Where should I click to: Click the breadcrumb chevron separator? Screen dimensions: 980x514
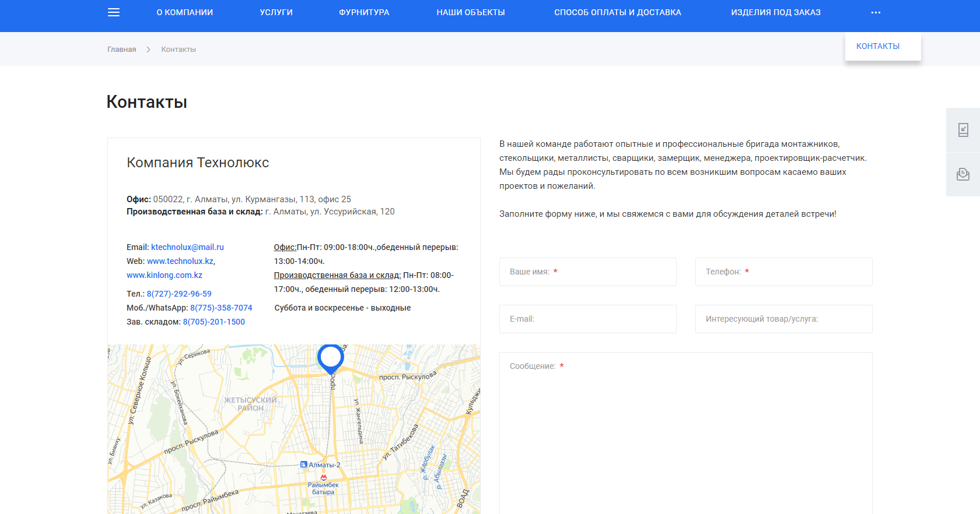point(148,50)
